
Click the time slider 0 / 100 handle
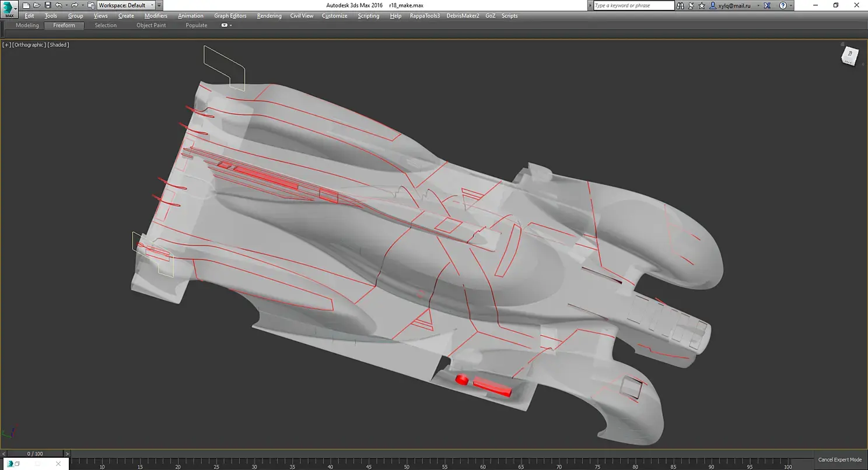click(x=35, y=454)
